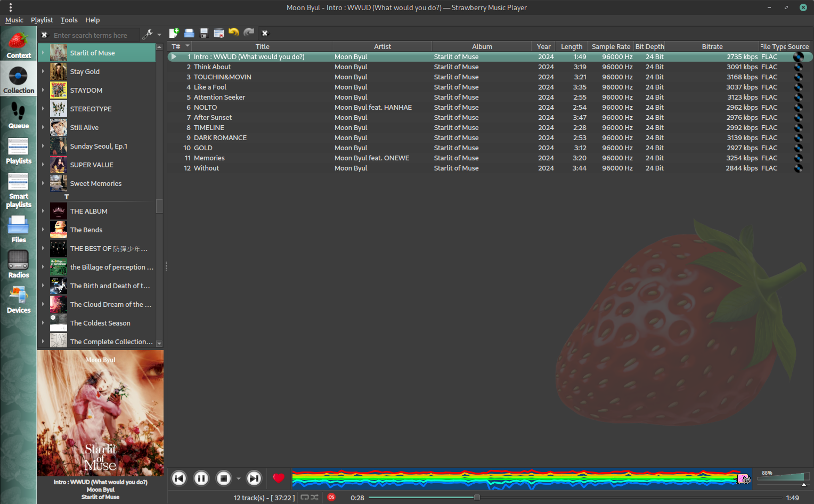The width and height of the screenshot is (814, 504).
Task: Toggle Last.fm scrobbling button
Action: click(x=331, y=497)
